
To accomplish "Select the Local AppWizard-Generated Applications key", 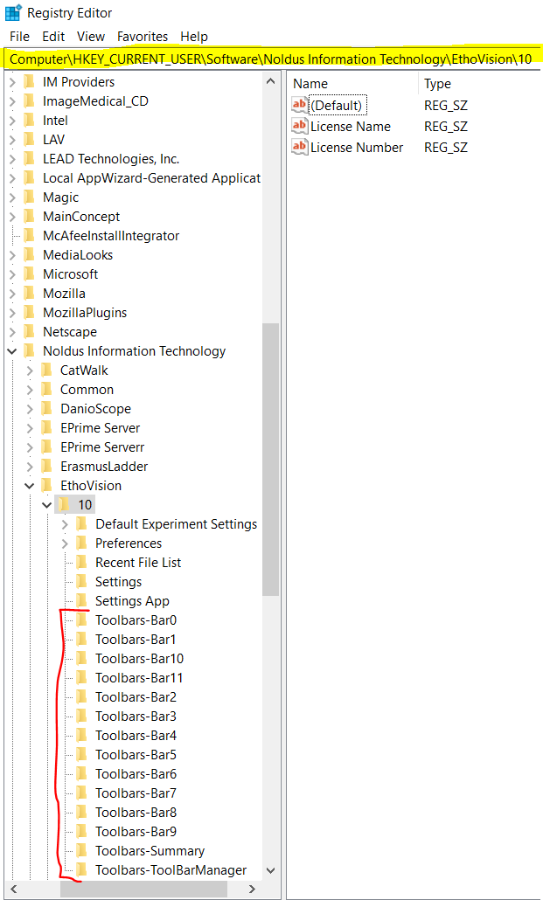I will [x=152, y=179].
